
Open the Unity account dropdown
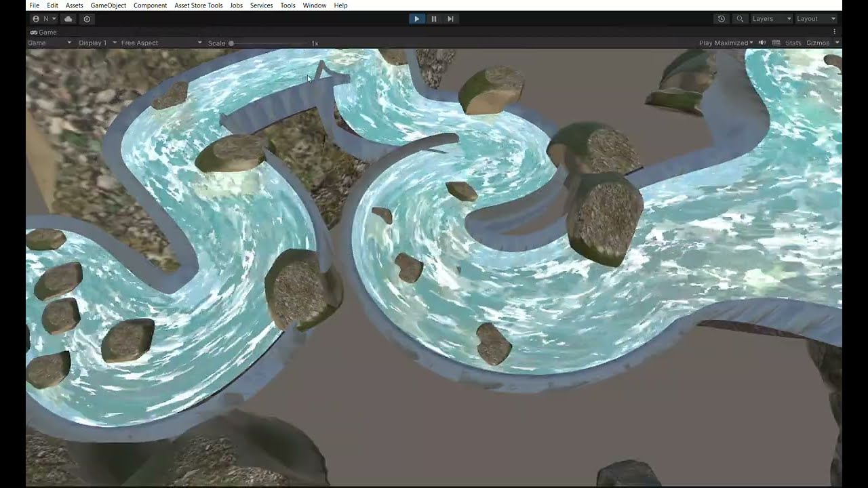coord(44,19)
